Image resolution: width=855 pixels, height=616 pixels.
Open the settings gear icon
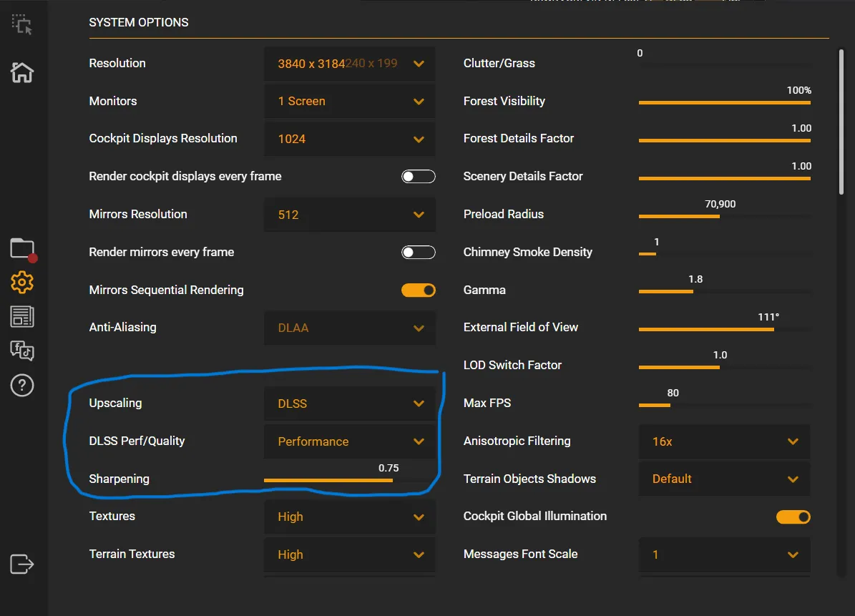coord(21,283)
